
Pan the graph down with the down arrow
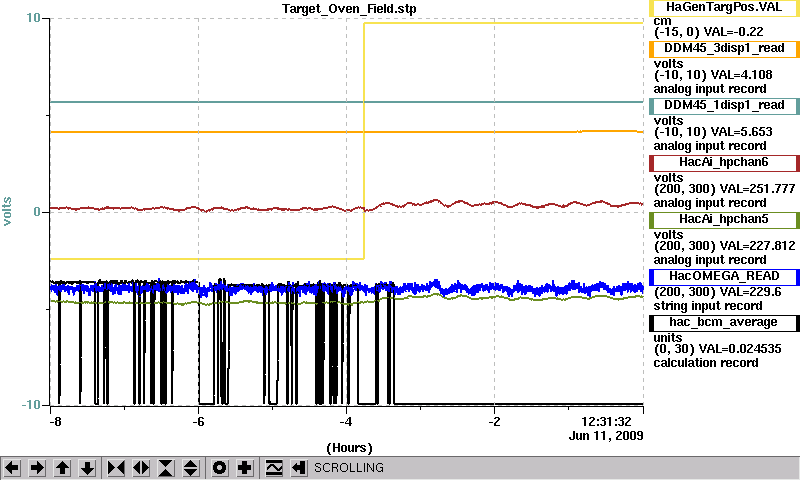(87, 468)
